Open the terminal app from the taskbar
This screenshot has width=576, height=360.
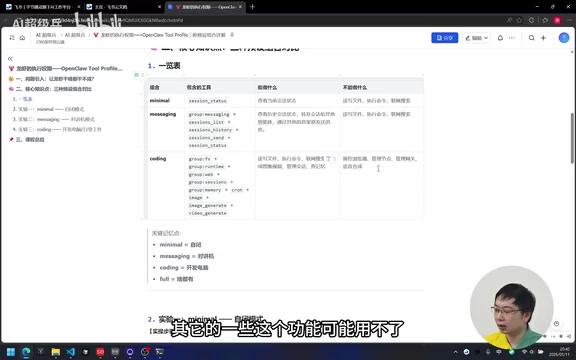click(x=159, y=352)
